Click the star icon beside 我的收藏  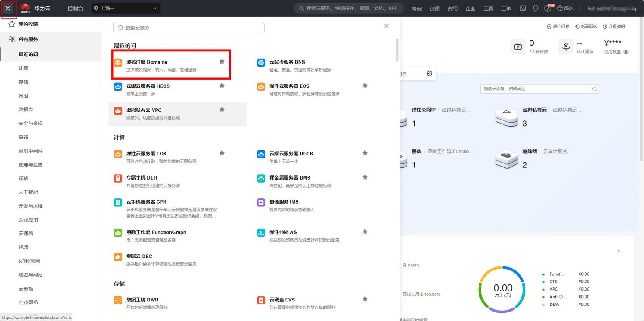(x=12, y=24)
